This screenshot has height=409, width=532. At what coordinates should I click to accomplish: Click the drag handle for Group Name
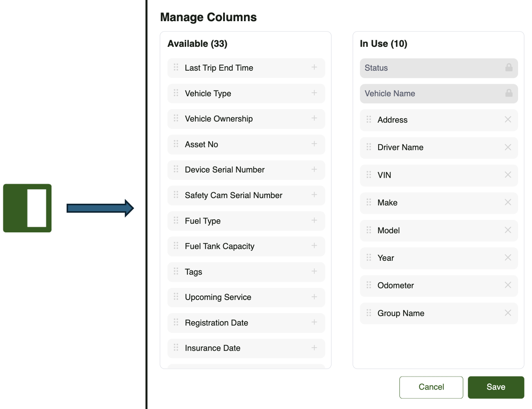369,313
